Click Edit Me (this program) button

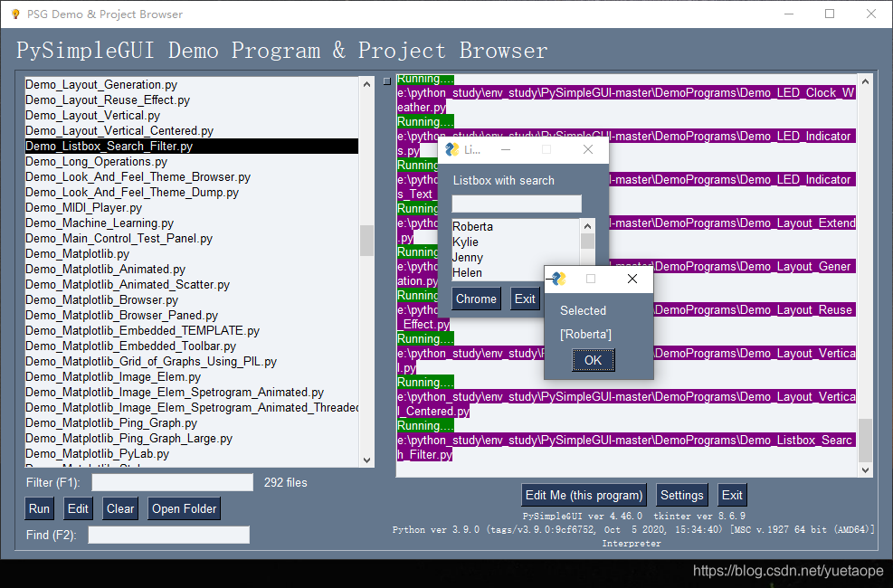pyautogui.click(x=584, y=495)
